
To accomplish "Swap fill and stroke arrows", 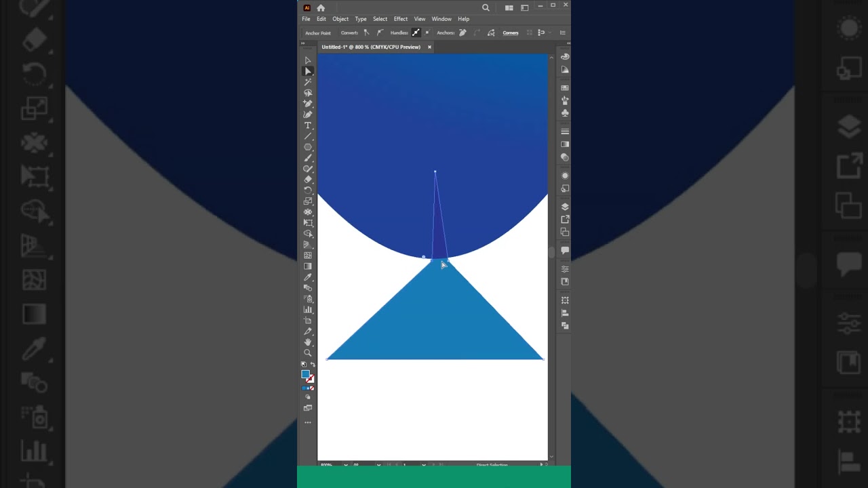I will 313,365.
